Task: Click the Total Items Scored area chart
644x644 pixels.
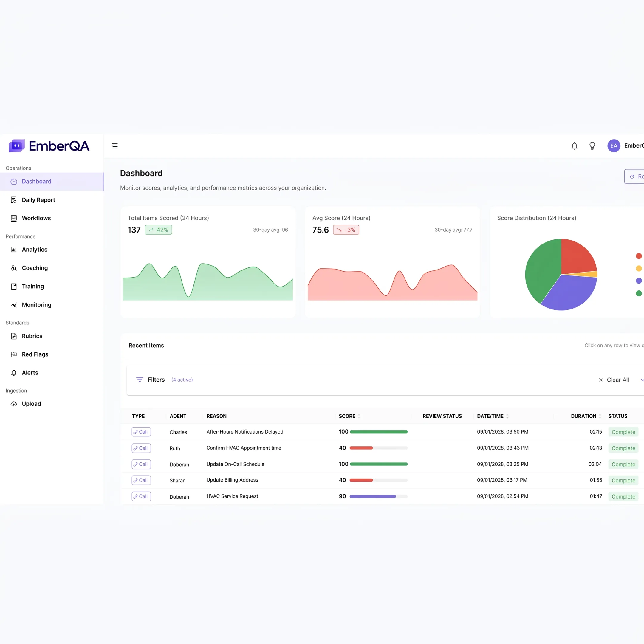Action: 208,282
